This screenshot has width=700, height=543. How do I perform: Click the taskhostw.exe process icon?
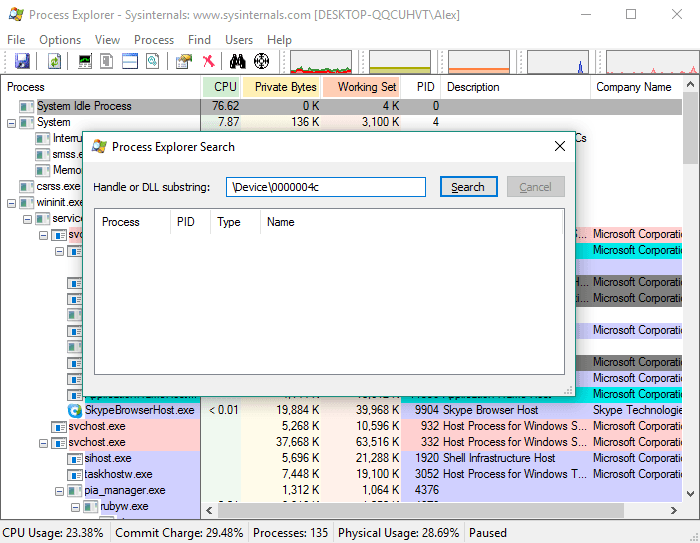(x=75, y=475)
